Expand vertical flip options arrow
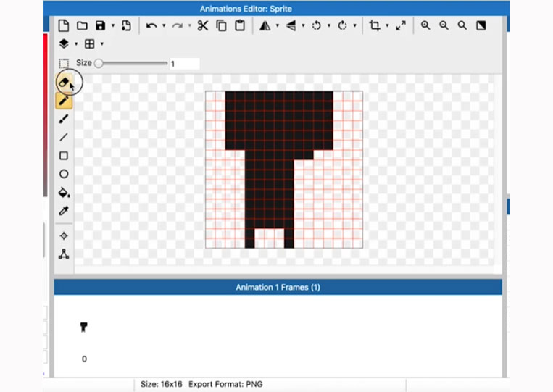Viewport: 553px width, 392px height. coord(303,25)
